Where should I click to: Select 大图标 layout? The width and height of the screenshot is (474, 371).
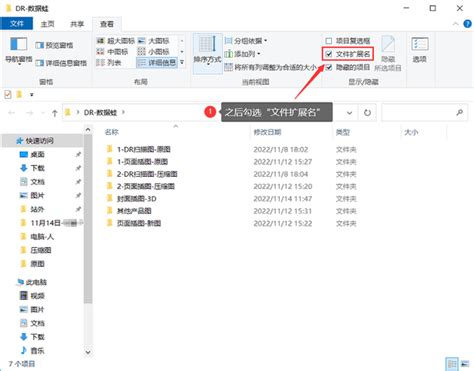click(153, 41)
